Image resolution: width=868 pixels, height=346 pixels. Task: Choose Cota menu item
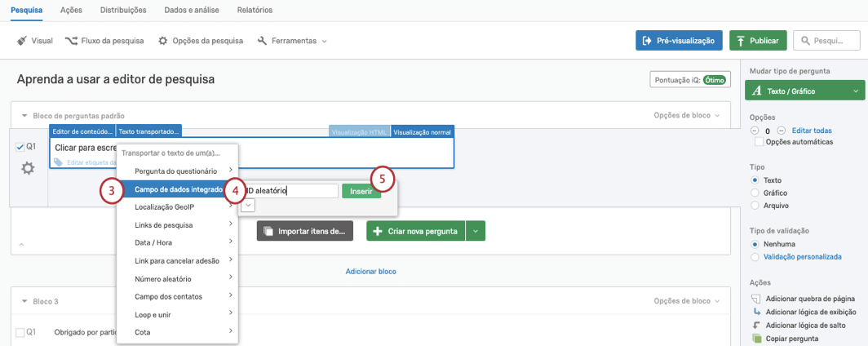pos(178,332)
